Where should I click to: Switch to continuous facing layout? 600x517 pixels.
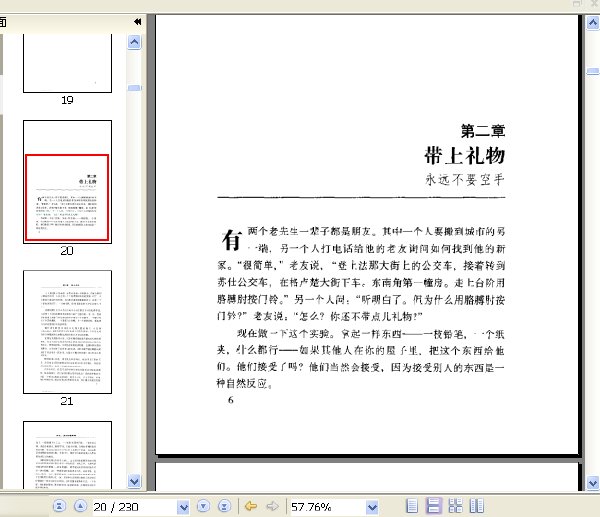point(455,506)
